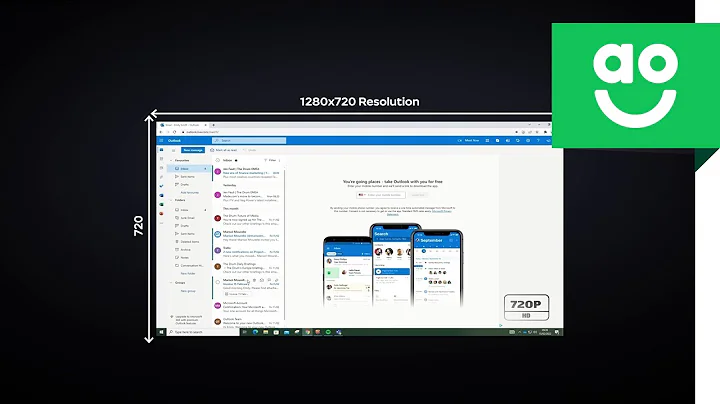Open File Explorer from the taskbar
720x404 pixels.
265,332
